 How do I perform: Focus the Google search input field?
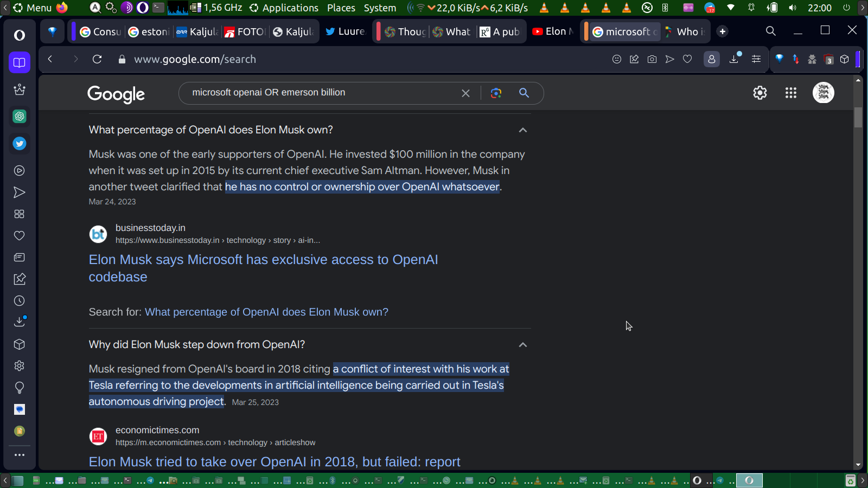pyautogui.click(x=323, y=93)
